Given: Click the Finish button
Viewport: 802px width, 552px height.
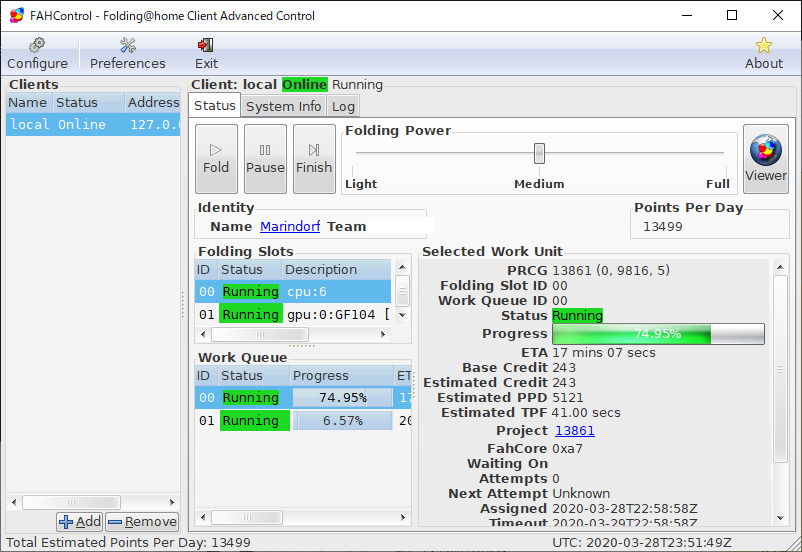Looking at the screenshot, I should tap(314, 159).
